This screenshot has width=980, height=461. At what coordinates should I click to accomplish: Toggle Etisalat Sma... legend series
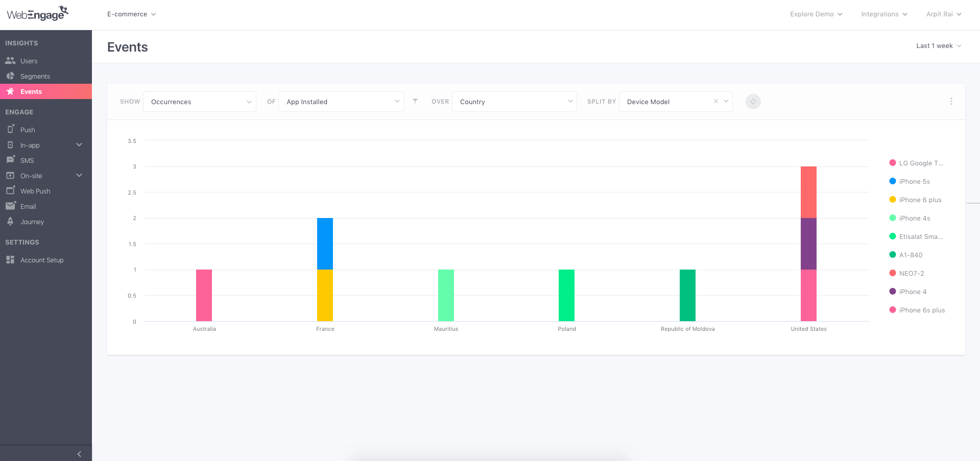point(916,236)
